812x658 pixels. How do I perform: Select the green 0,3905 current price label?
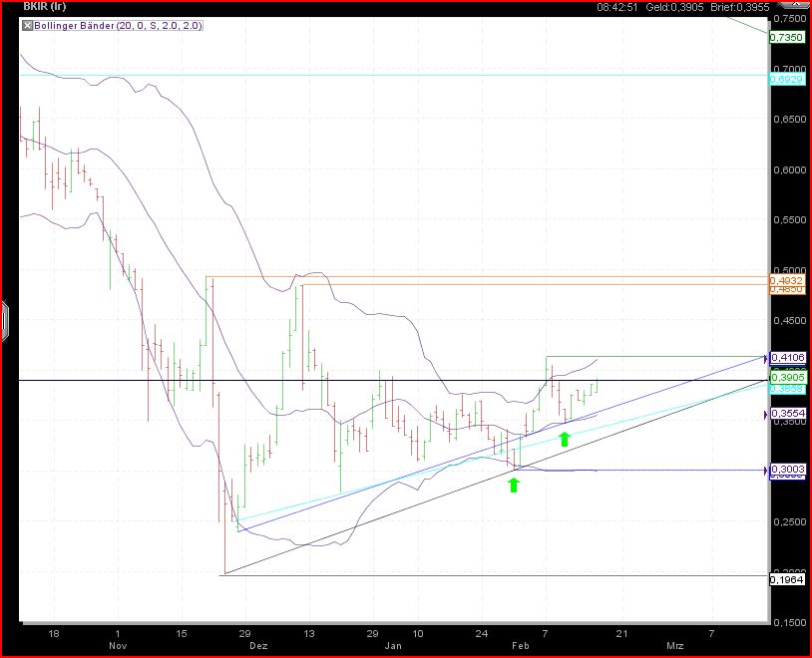pyautogui.click(x=788, y=378)
